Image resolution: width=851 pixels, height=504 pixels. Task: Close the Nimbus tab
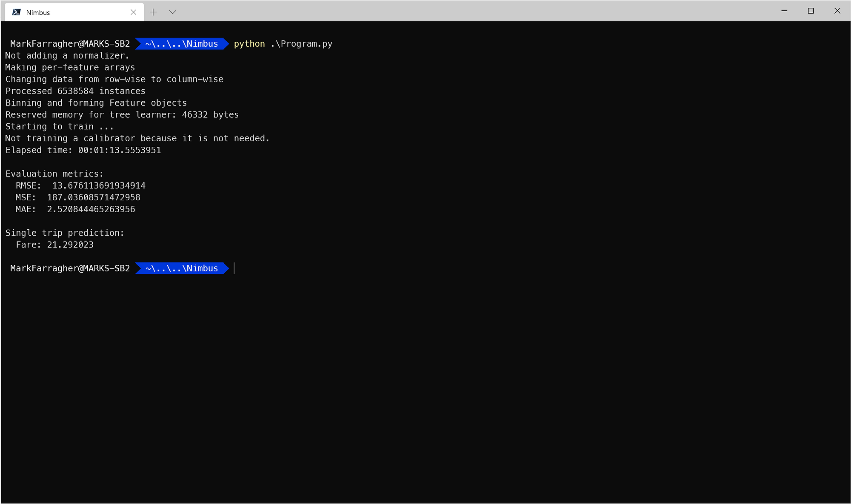point(134,12)
